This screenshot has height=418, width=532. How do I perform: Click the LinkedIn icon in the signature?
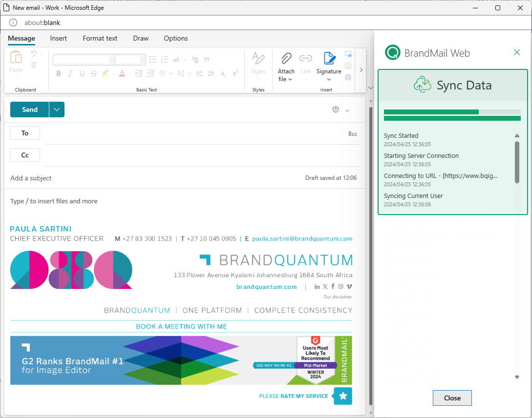click(317, 286)
